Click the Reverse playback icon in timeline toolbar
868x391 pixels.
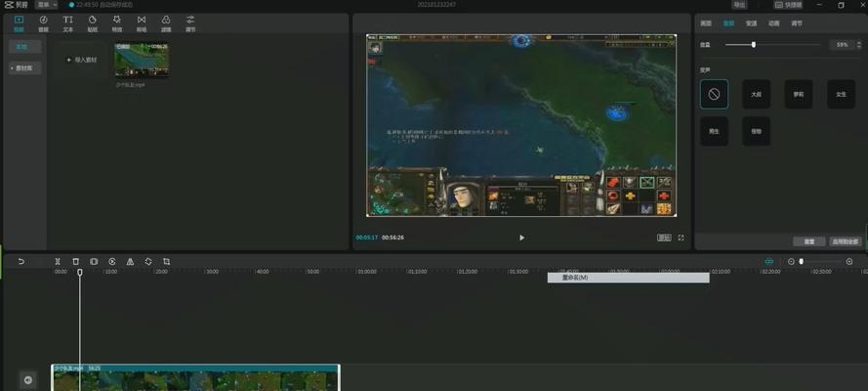(112, 261)
